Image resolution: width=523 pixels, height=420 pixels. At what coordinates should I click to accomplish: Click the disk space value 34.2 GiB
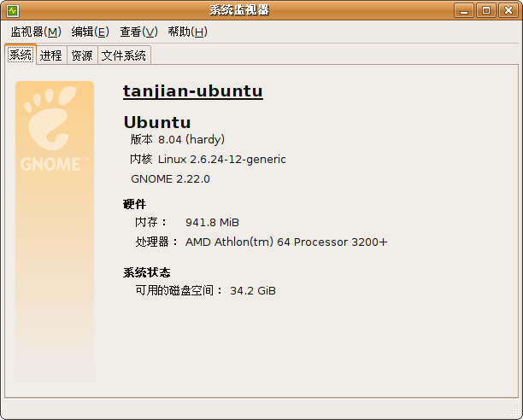point(253,291)
